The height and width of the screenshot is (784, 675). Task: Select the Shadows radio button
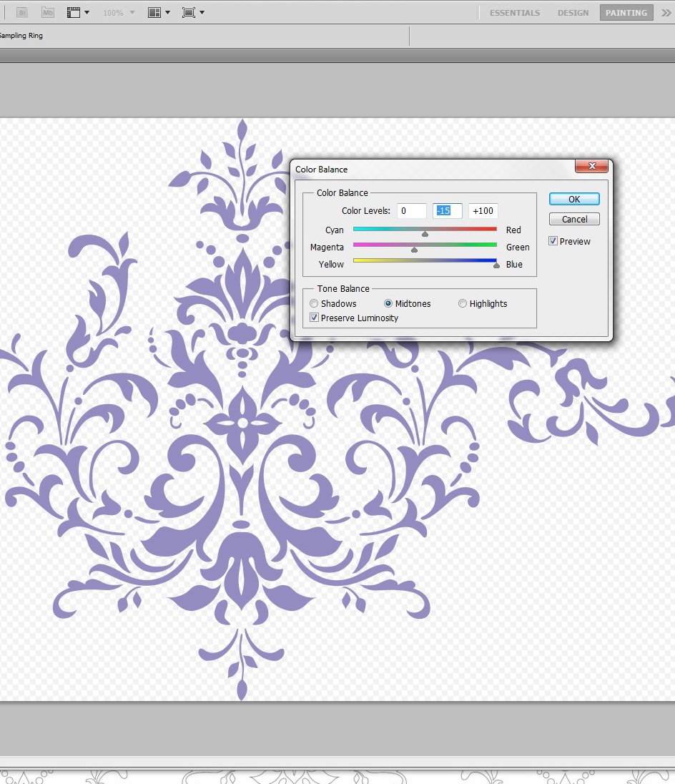pos(314,303)
